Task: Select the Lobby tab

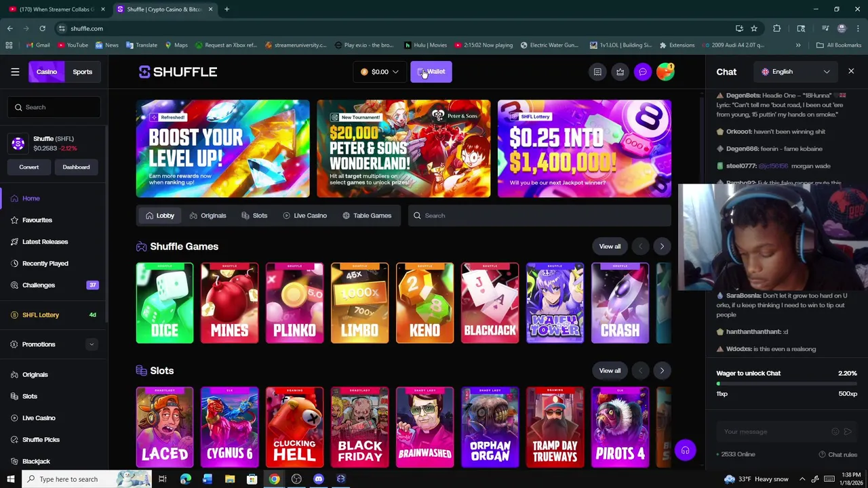Action: click(x=160, y=216)
